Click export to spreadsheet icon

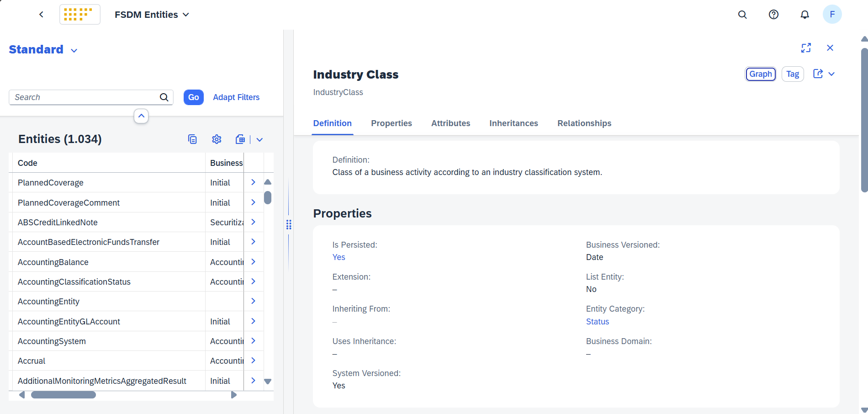pyautogui.click(x=240, y=139)
